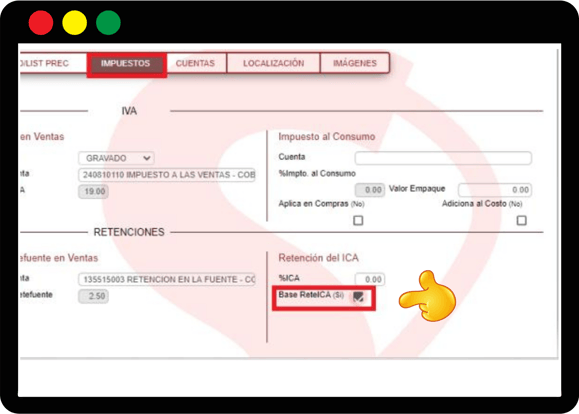Click the RETENCION EN LA FUENTE account field

tap(167, 280)
